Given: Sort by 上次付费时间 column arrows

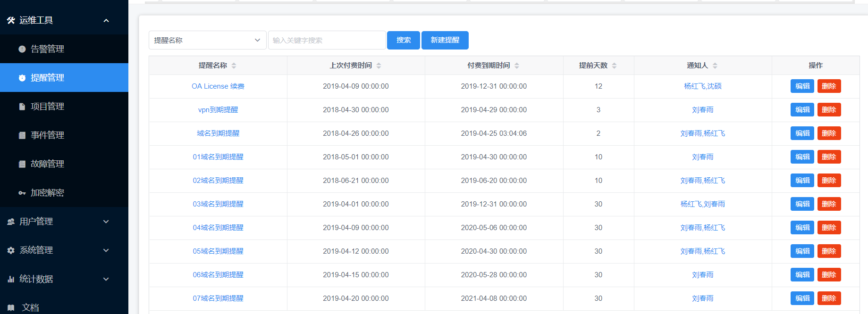Looking at the screenshot, I should pyautogui.click(x=379, y=66).
